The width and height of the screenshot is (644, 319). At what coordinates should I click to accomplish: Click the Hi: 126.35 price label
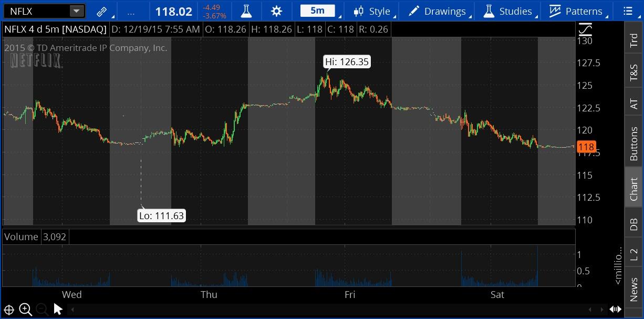(347, 62)
